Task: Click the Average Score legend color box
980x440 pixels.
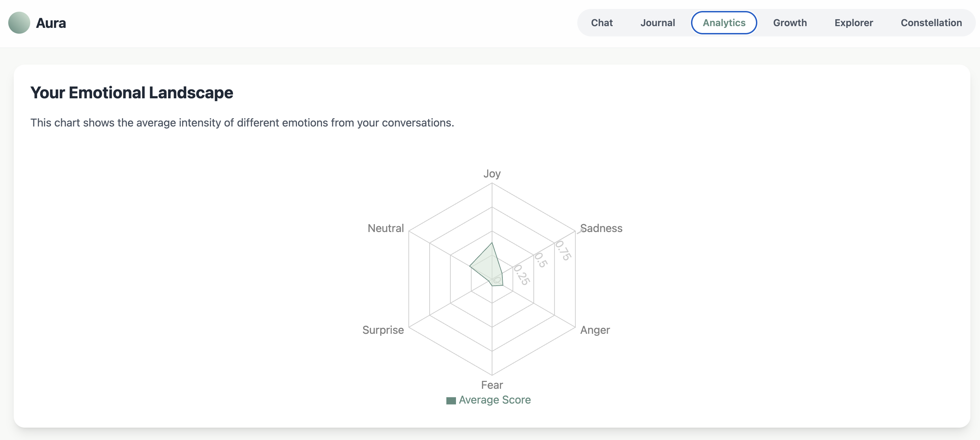Action: click(x=451, y=400)
